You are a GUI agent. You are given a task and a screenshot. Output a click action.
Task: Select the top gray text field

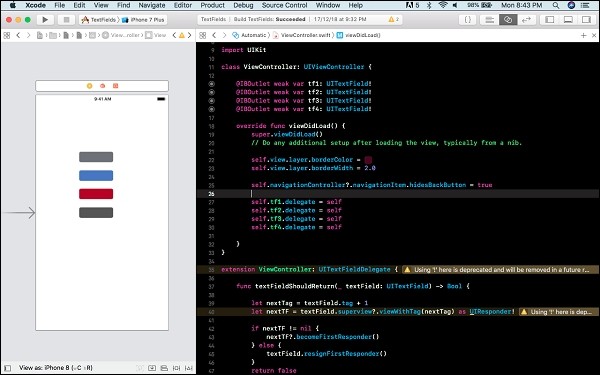point(96,157)
